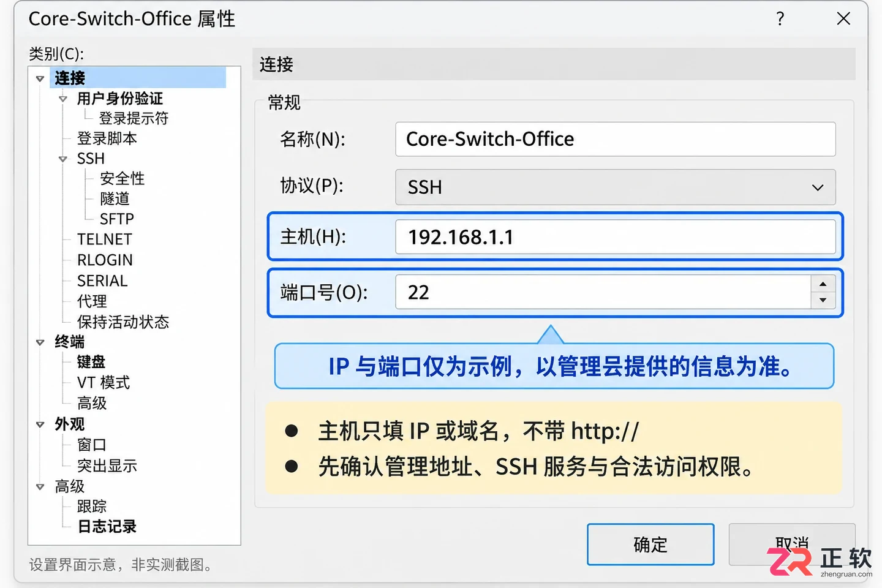Viewport: 882px width, 588px height.
Task: Click the 名称 input field
Action: [616, 139]
